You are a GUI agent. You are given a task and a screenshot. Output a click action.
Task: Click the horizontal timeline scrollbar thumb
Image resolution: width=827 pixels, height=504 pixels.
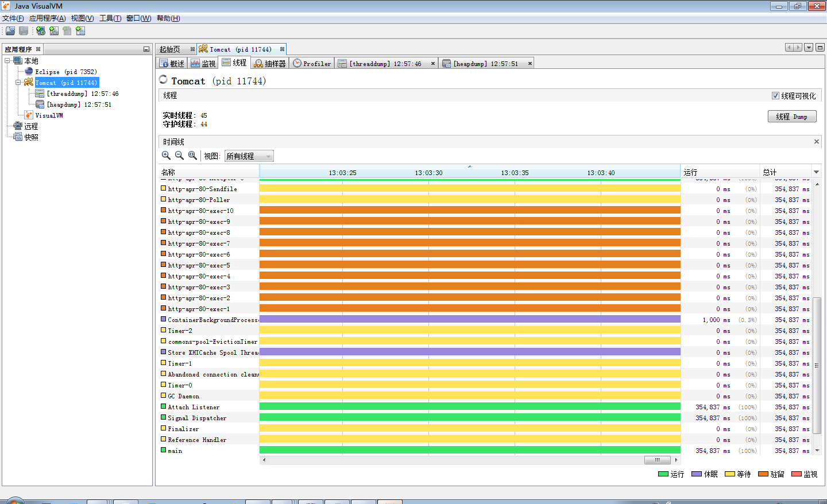[x=657, y=460]
